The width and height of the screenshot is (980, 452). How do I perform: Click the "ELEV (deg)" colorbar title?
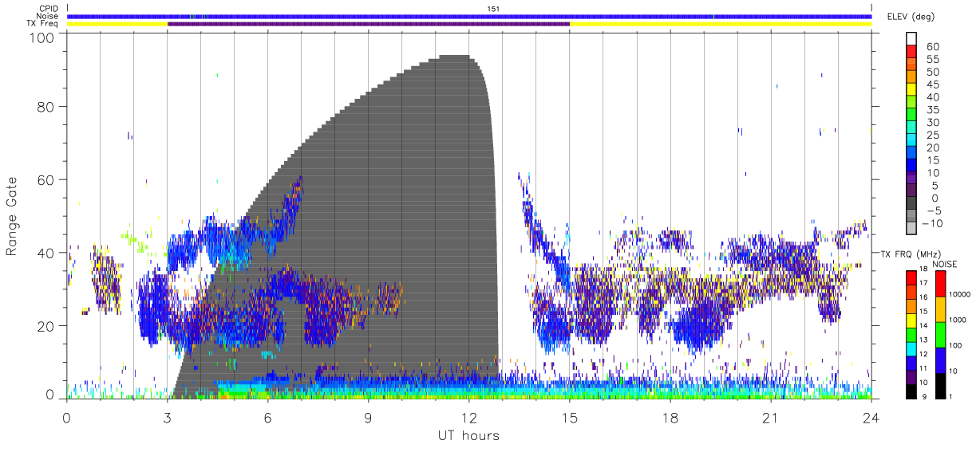coord(911,17)
